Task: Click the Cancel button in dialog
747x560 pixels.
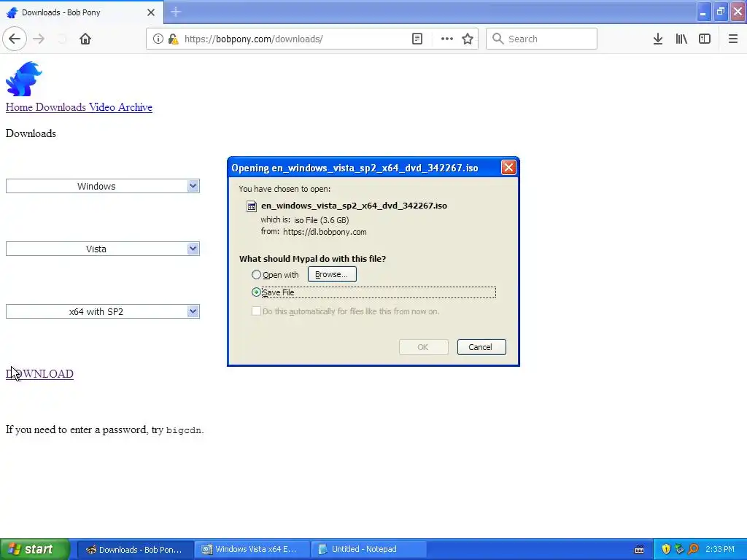Action: click(x=481, y=347)
